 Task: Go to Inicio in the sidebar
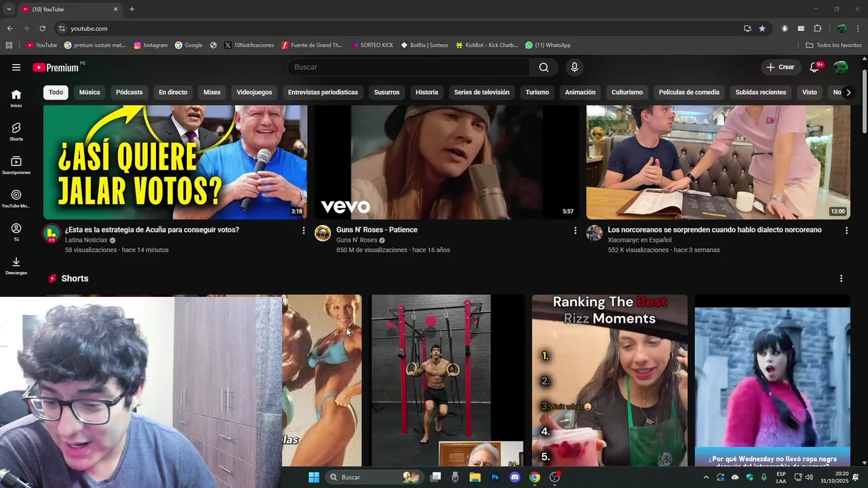[16, 98]
